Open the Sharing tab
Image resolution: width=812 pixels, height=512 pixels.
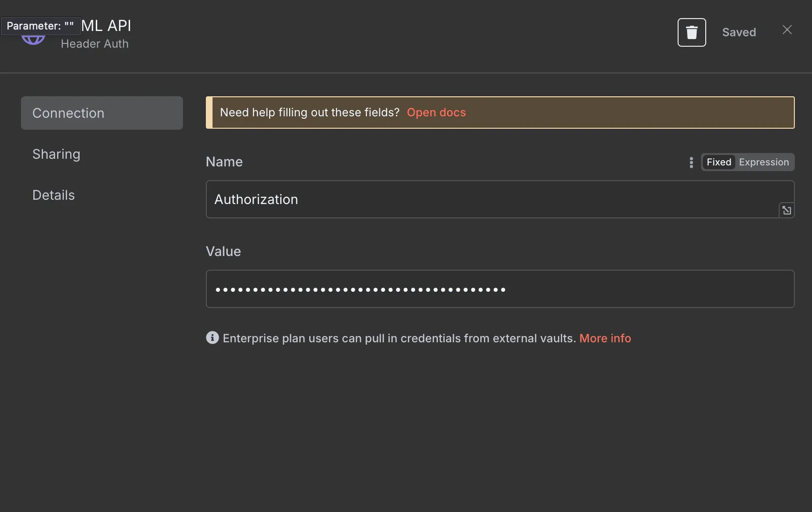pos(56,154)
